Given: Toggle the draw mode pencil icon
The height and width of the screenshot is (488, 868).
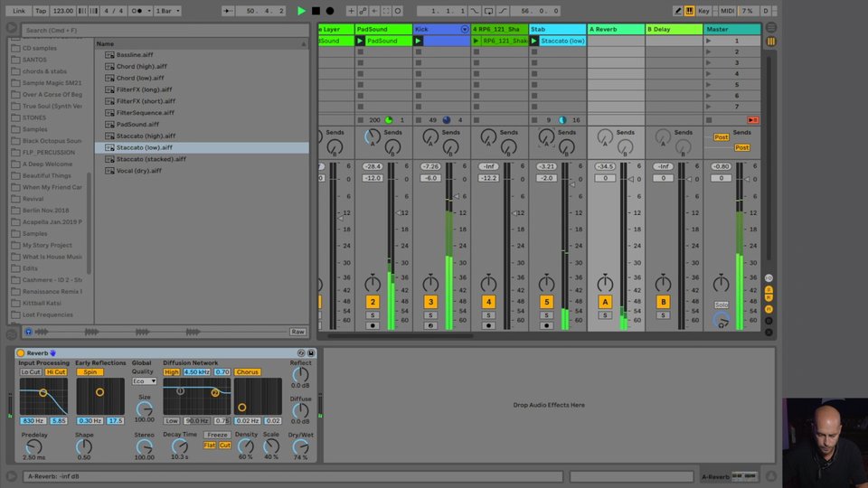Looking at the screenshot, I should (x=677, y=11).
